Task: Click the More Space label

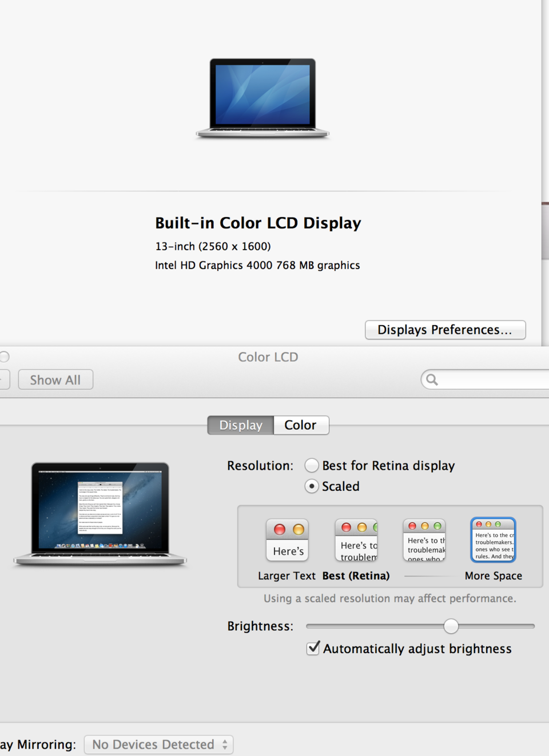Action: (x=493, y=576)
